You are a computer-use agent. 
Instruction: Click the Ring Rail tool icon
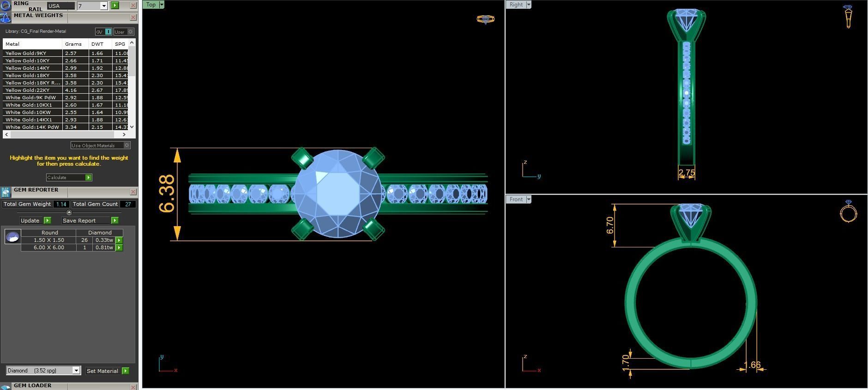pos(6,6)
